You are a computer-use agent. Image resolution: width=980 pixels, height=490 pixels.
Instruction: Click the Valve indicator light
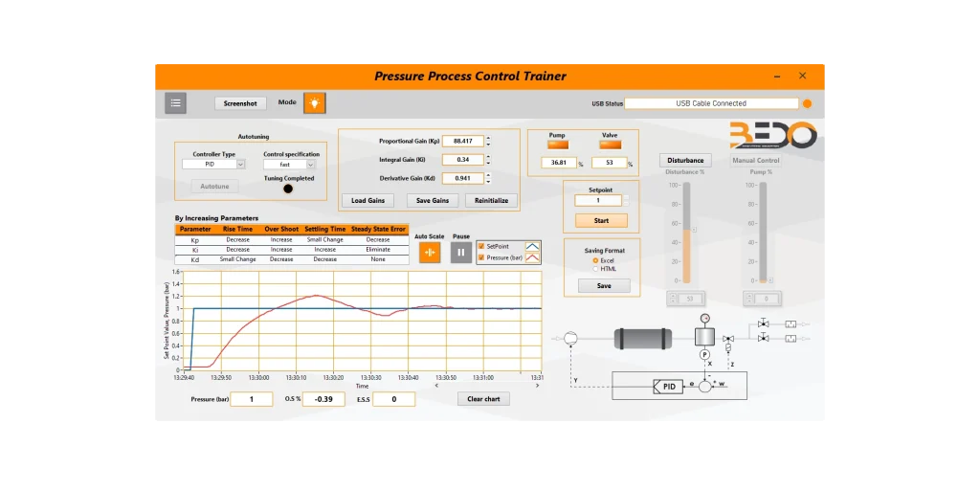[610, 145]
